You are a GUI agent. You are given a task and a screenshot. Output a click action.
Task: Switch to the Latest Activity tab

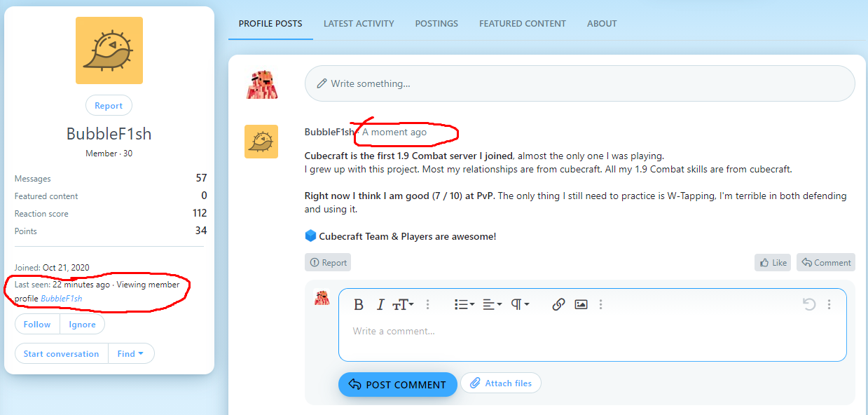point(359,23)
